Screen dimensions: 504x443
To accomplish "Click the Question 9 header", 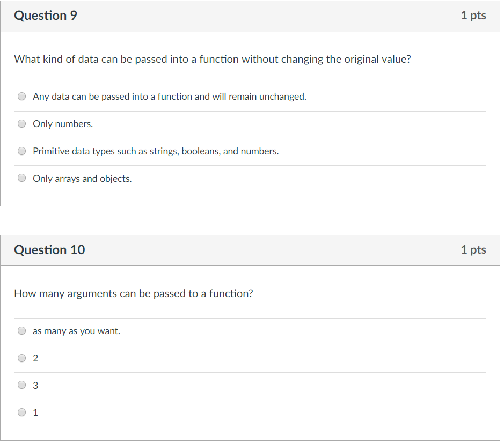I will (45, 16).
